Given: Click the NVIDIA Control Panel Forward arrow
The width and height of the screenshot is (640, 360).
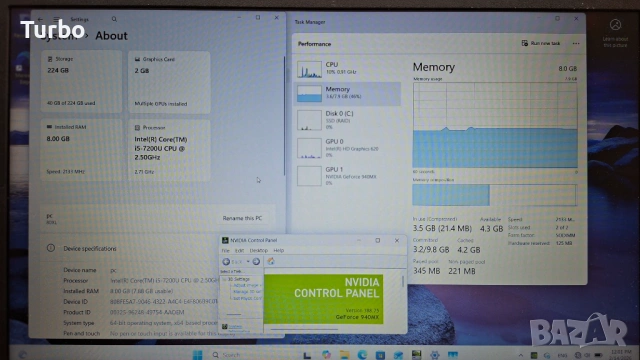Looking at the screenshot, I should tap(256, 262).
